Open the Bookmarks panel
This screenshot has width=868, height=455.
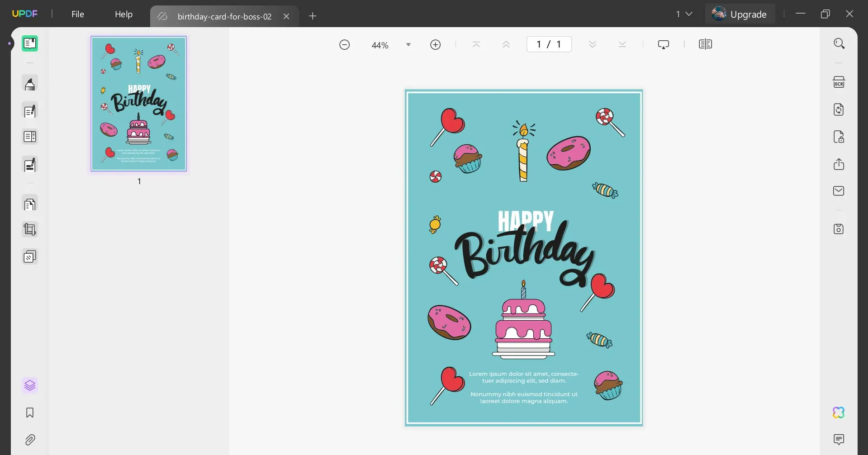pyautogui.click(x=29, y=412)
